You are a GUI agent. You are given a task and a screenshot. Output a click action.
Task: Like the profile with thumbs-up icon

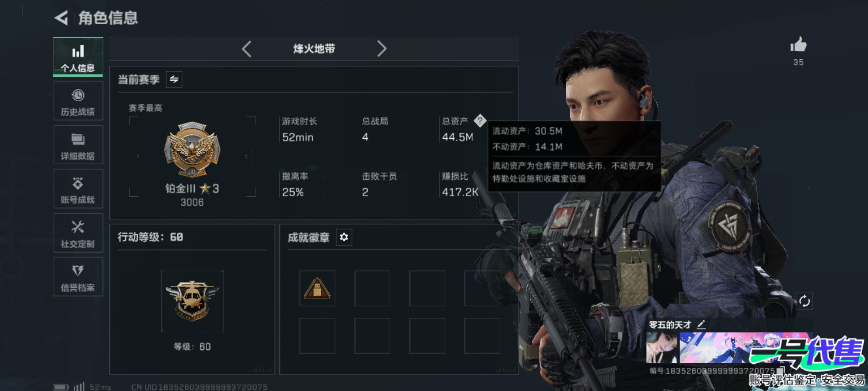coord(799,45)
